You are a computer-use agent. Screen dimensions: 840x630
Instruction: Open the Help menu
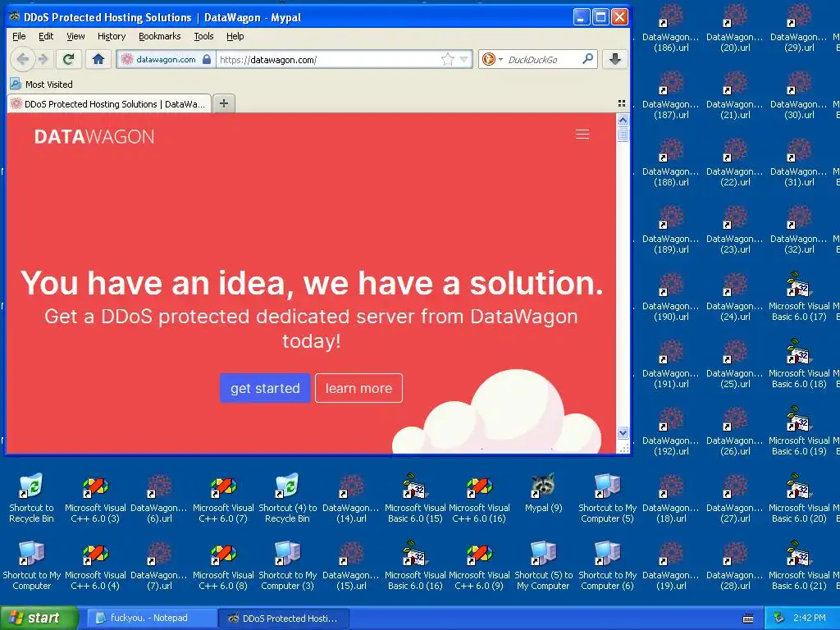(x=235, y=36)
